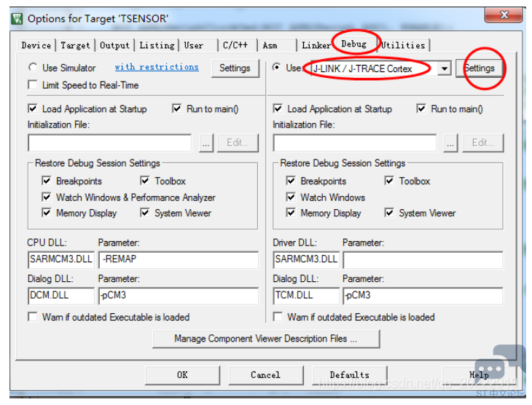Confirm with the OK button
This screenshot has height=405, width=532.
click(182, 375)
